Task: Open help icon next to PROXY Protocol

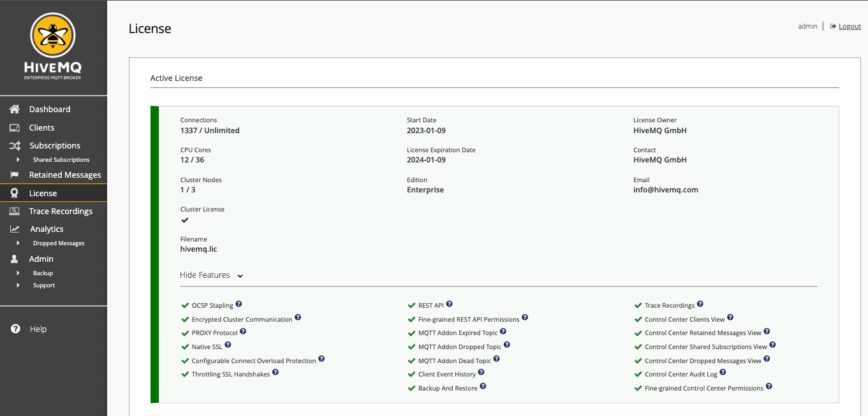Action: (x=243, y=332)
